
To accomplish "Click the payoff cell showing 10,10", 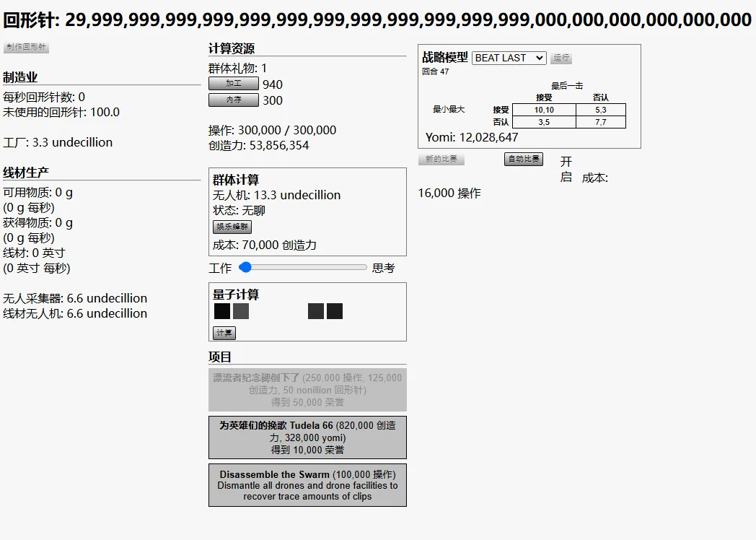I will (x=544, y=110).
